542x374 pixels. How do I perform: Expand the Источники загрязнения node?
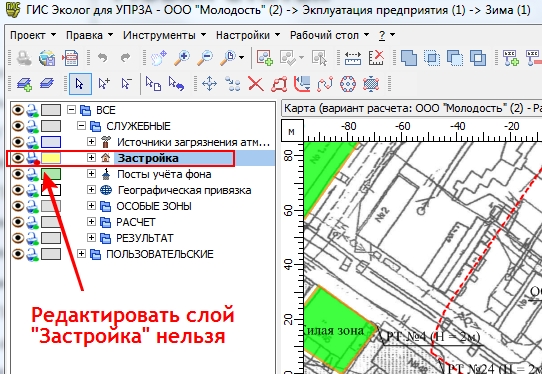91,142
